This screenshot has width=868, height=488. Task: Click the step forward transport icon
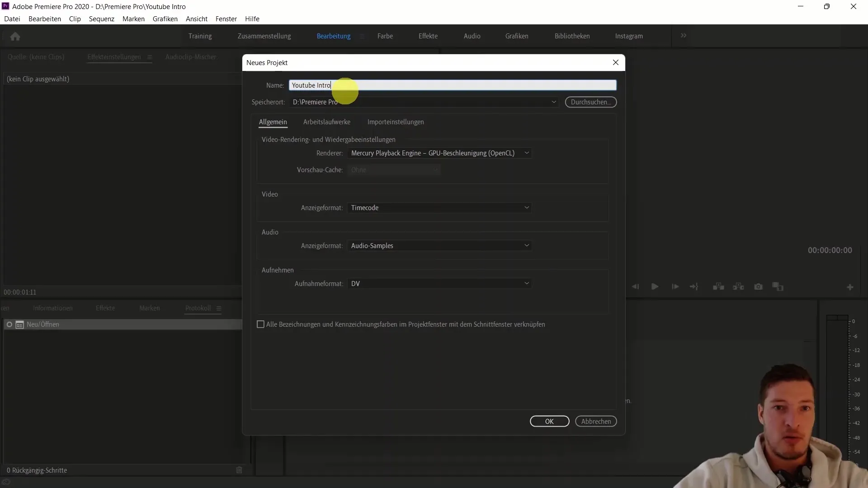click(x=674, y=286)
